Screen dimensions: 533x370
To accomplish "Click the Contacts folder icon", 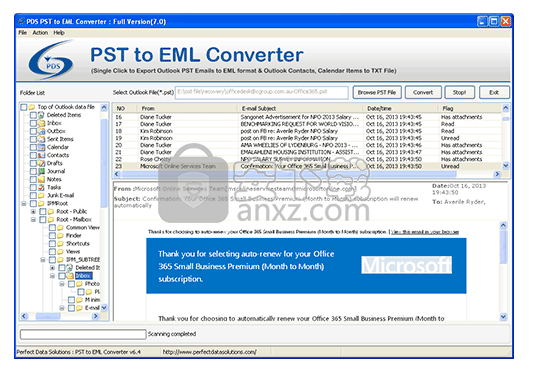I will pos(41,155).
